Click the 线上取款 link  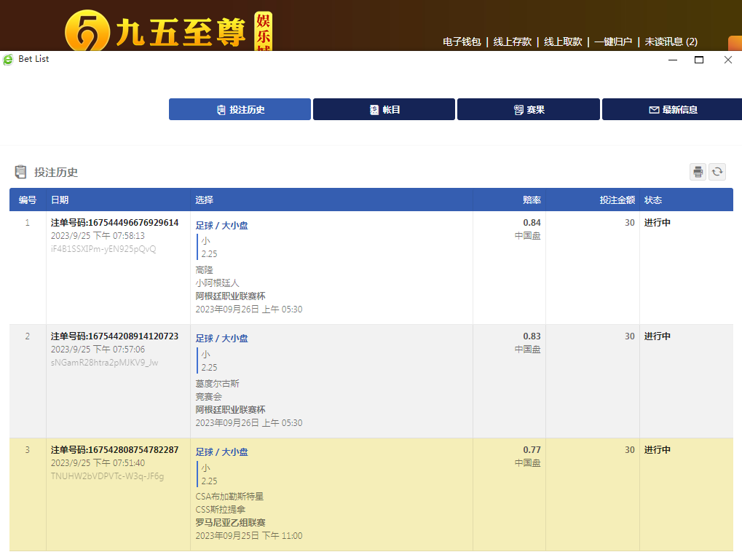[x=563, y=42]
